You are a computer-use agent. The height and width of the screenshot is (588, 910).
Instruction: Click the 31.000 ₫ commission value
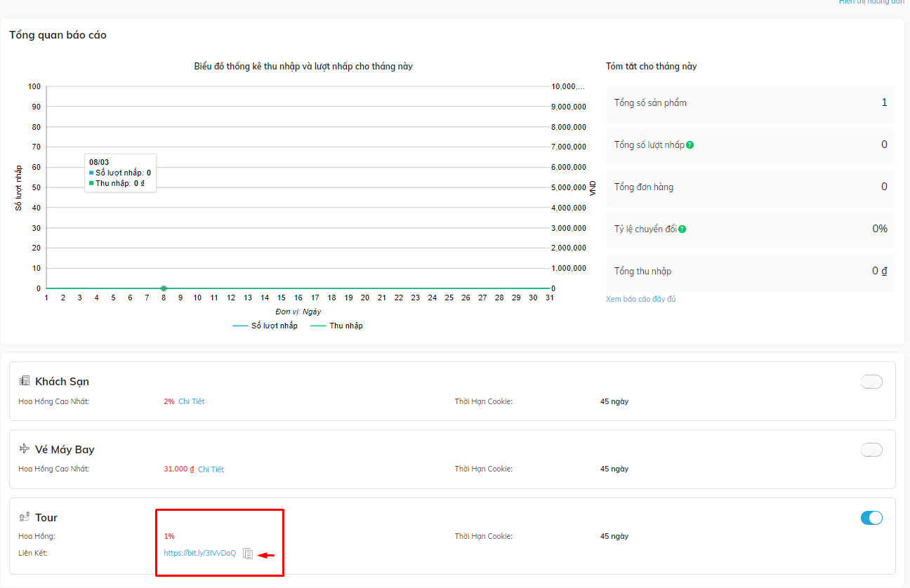[179, 469]
